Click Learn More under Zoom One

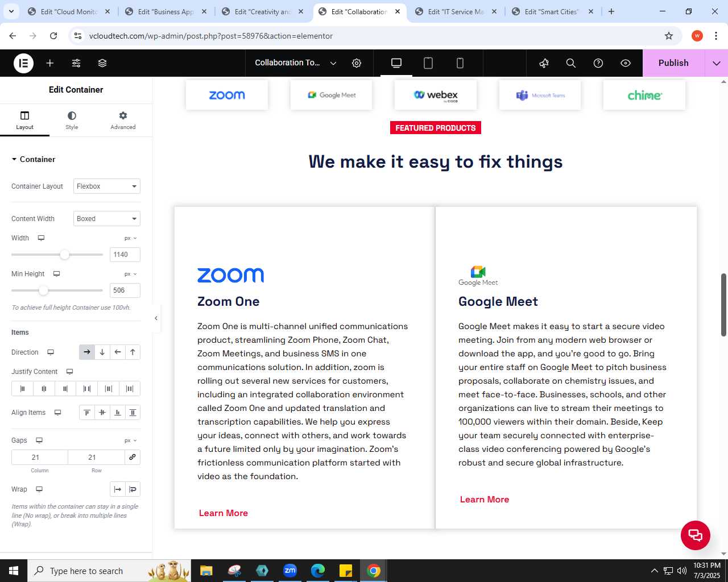click(224, 513)
